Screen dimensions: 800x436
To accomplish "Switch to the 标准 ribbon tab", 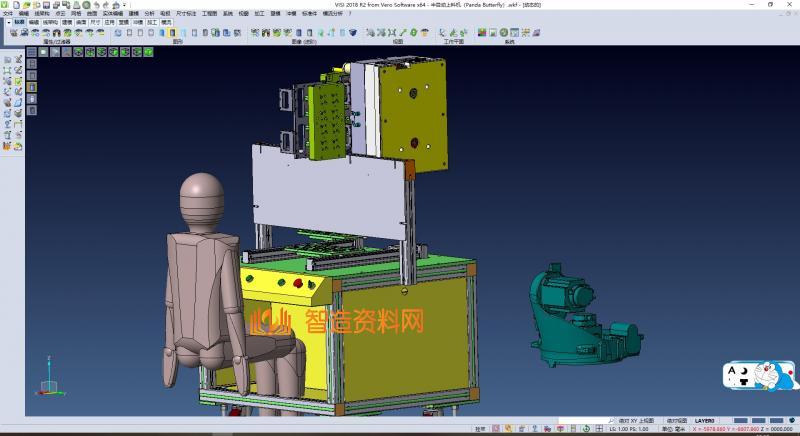I will [x=19, y=21].
